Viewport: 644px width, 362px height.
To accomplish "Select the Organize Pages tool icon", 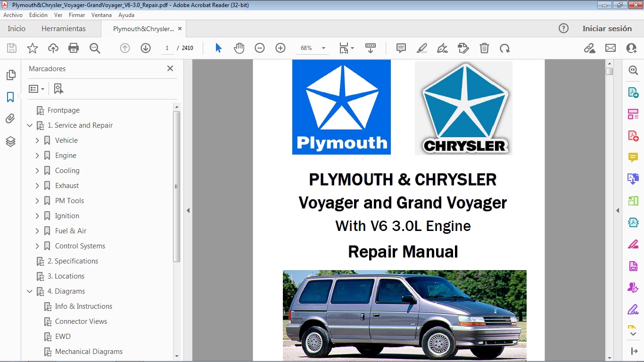I will coord(633,114).
